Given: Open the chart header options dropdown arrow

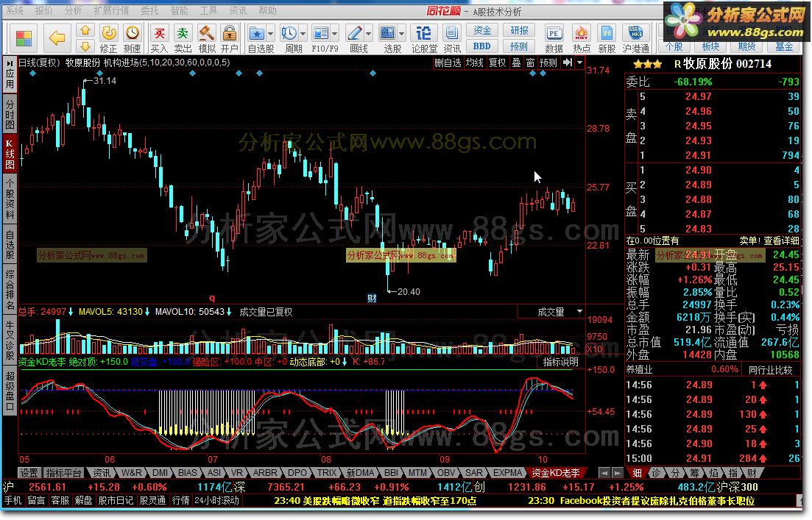Looking at the screenshot, I should pos(579,63).
